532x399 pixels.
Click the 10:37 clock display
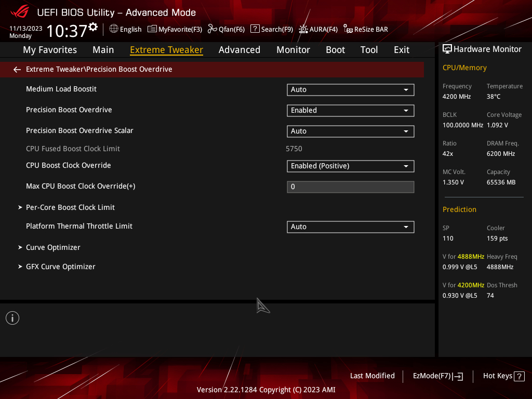(x=67, y=31)
